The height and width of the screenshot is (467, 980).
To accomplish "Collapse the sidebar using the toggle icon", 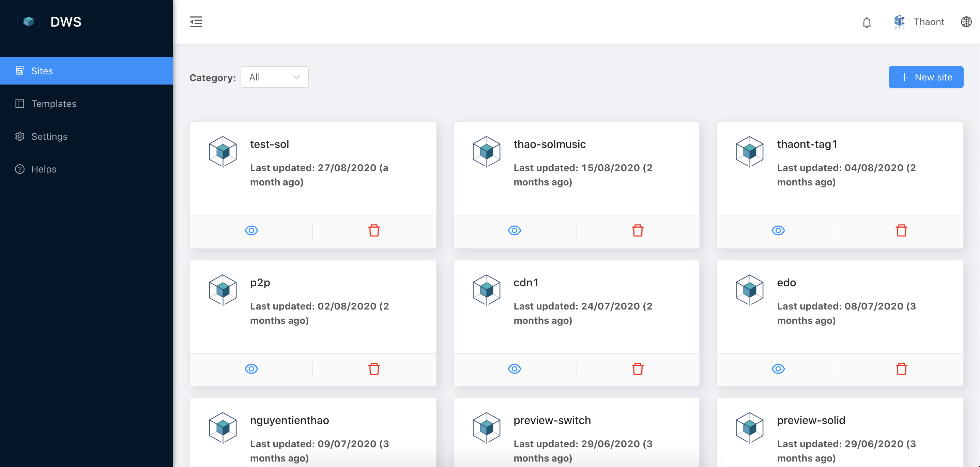I will [x=196, y=22].
